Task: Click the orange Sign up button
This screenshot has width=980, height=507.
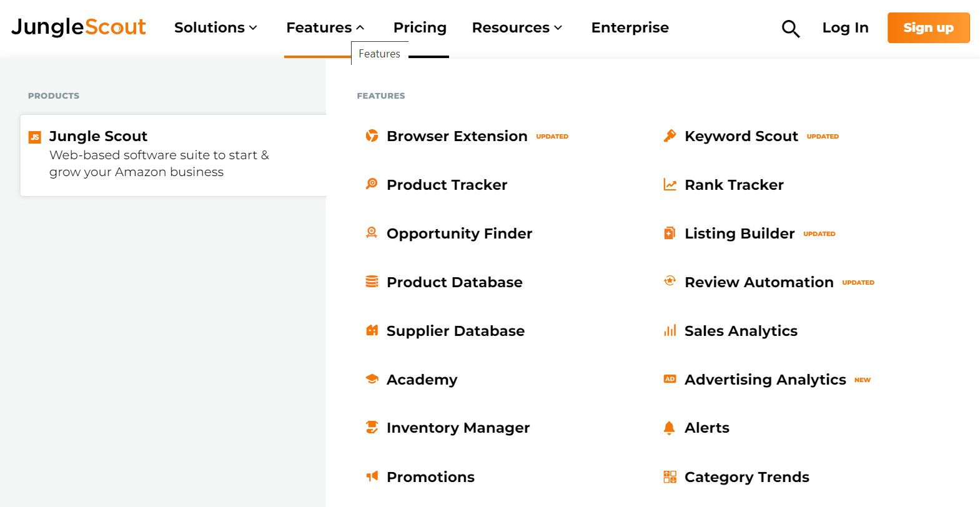Action: pyautogui.click(x=928, y=27)
